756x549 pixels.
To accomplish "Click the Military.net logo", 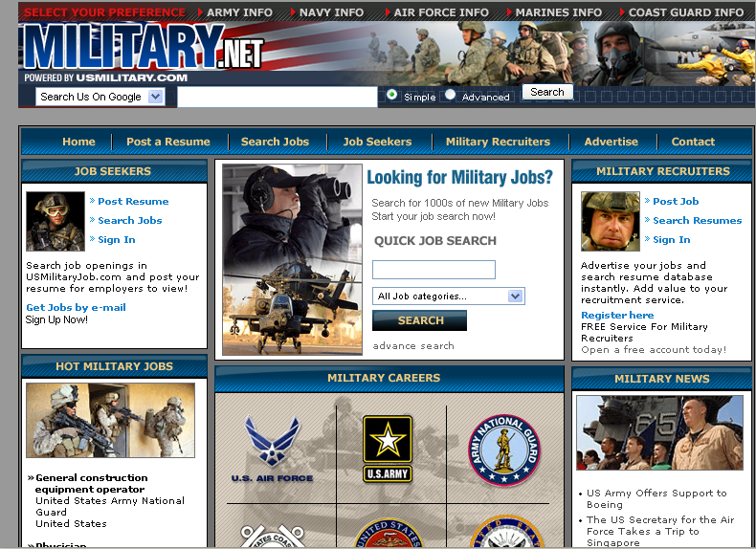I will (x=143, y=47).
